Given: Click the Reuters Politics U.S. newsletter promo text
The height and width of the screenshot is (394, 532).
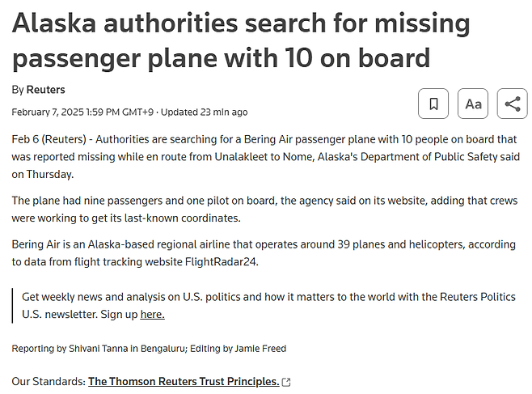Looking at the screenshot, I should pyautogui.click(x=268, y=305).
